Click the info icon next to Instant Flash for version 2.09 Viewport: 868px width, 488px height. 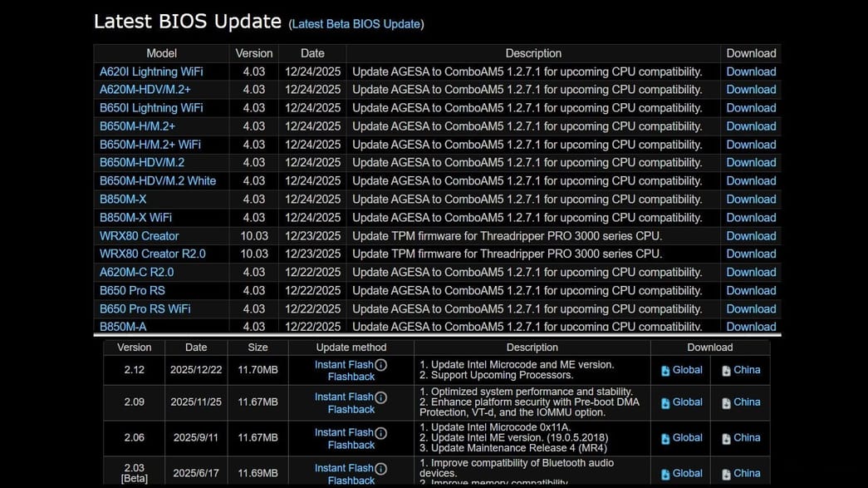[x=380, y=397]
